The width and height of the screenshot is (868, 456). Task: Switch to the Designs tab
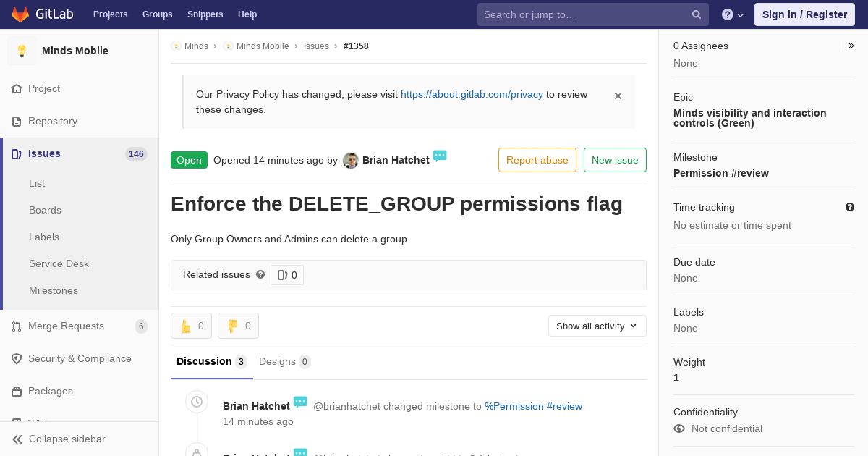pos(284,361)
